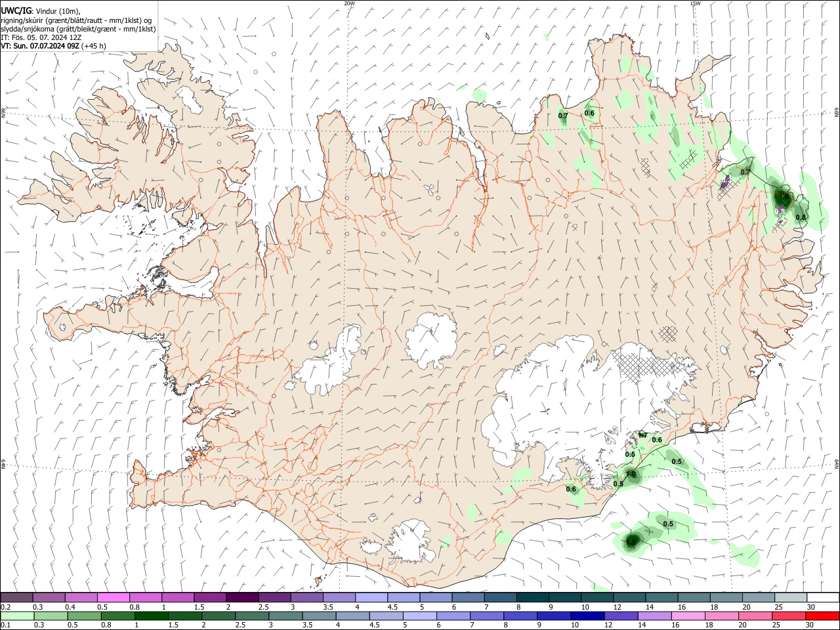Click the rigning/skúrir legend description line
Screen dimensions: 840x630
click(76, 20)
